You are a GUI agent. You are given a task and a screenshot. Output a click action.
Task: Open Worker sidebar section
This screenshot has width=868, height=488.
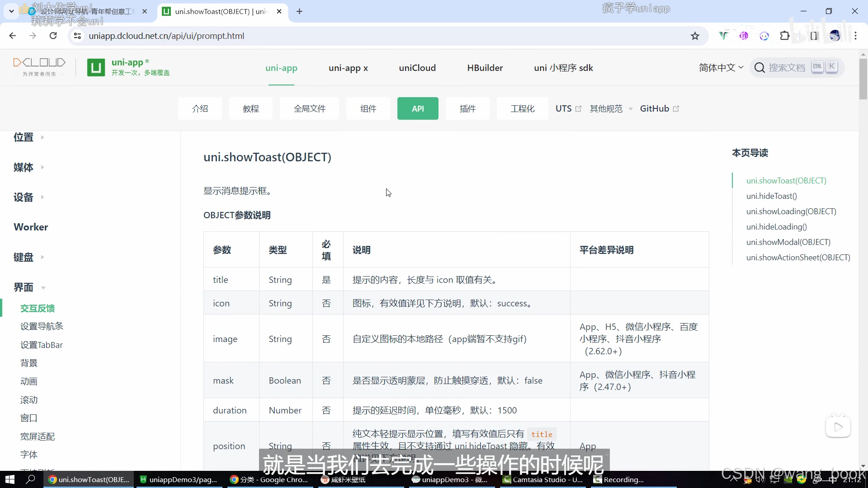[31, 227]
